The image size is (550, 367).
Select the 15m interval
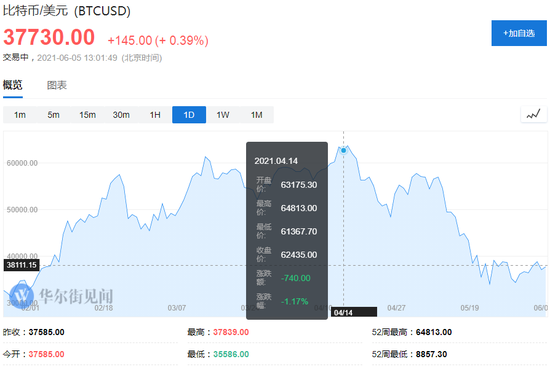pyautogui.click(x=87, y=115)
